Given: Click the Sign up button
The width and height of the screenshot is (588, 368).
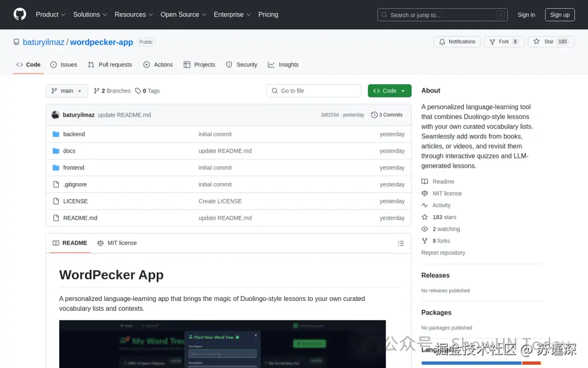Looking at the screenshot, I should click(x=560, y=15).
